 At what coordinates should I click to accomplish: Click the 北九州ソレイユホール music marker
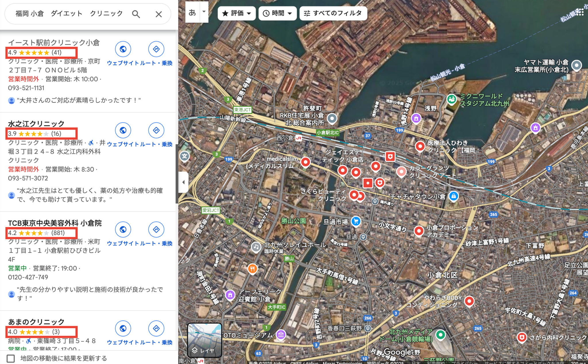[x=256, y=247]
